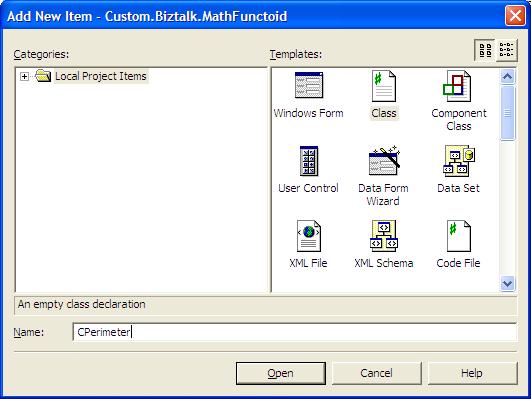This screenshot has width=531, height=399.
Task: Switch templates to small icons list view
Action: [x=507, y=50]
